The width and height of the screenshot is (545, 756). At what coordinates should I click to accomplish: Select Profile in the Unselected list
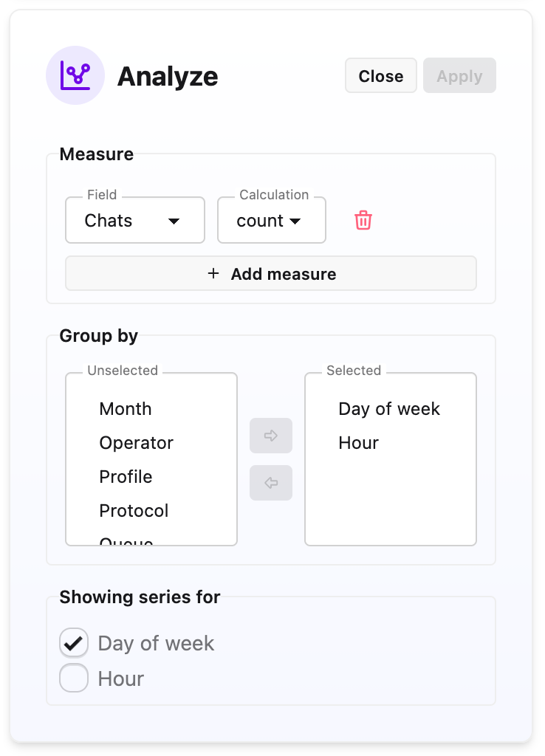pyautogui.click(x=126, y=477)
